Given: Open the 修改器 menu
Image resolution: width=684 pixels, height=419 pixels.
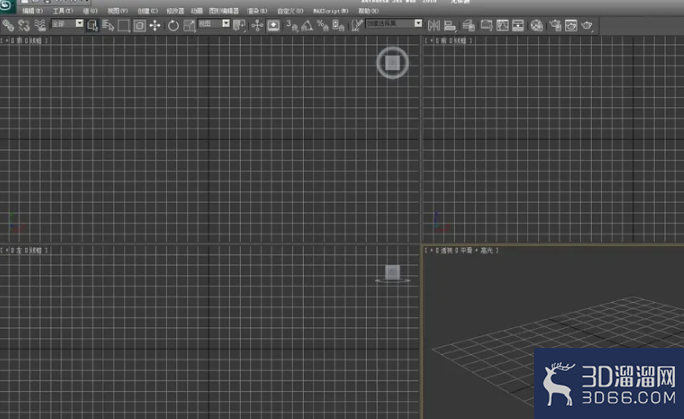Looking at the screenshot, I should [175, 10].
